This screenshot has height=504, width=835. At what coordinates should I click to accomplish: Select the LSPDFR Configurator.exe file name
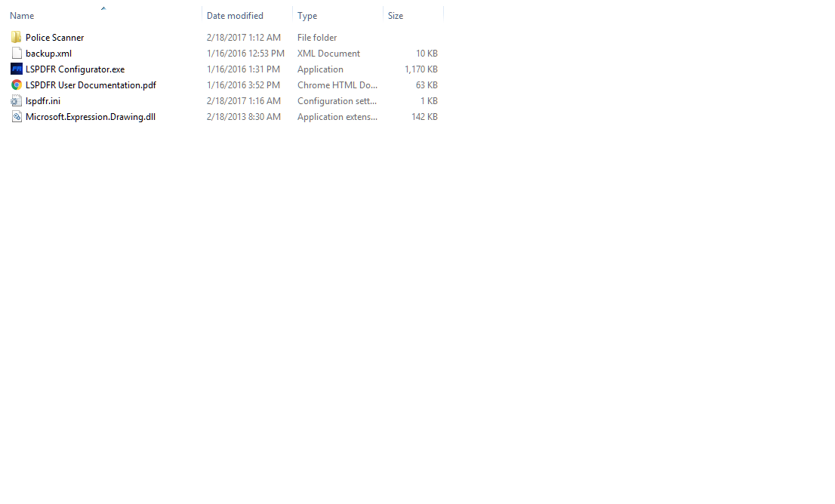(75, 69)
